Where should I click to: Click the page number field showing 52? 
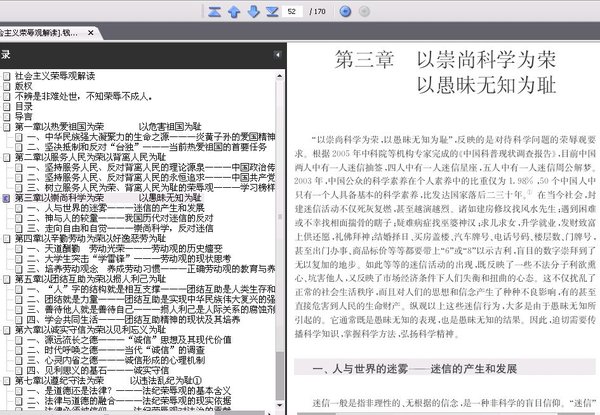point(292,11)
